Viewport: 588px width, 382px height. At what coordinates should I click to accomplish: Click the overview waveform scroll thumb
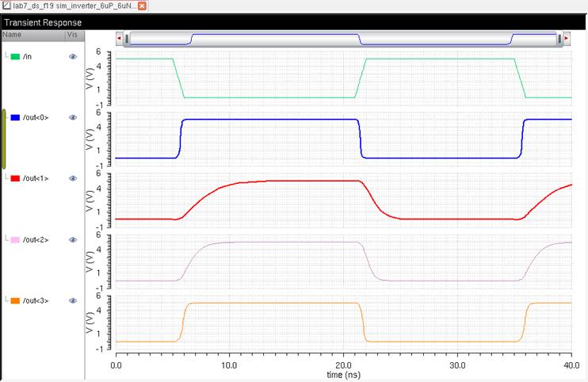tap(343, 39)
